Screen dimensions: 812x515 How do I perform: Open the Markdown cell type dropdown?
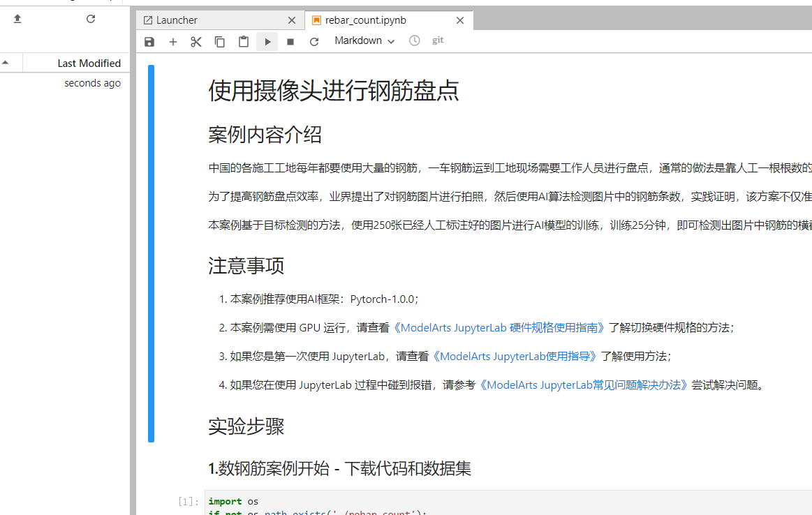coord(364,40)
